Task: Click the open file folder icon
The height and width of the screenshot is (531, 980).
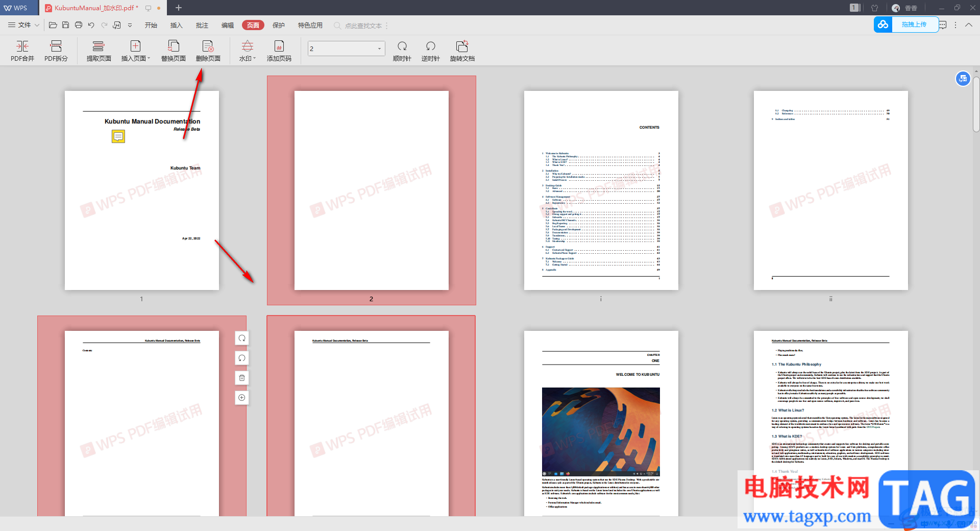Action: pos(53,25)
